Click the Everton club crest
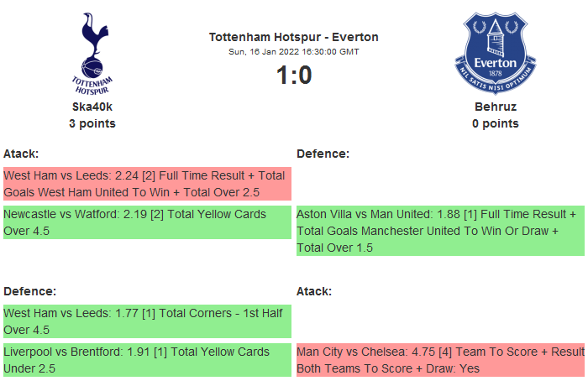Viewport: 588px width, 386px height. 495,53
